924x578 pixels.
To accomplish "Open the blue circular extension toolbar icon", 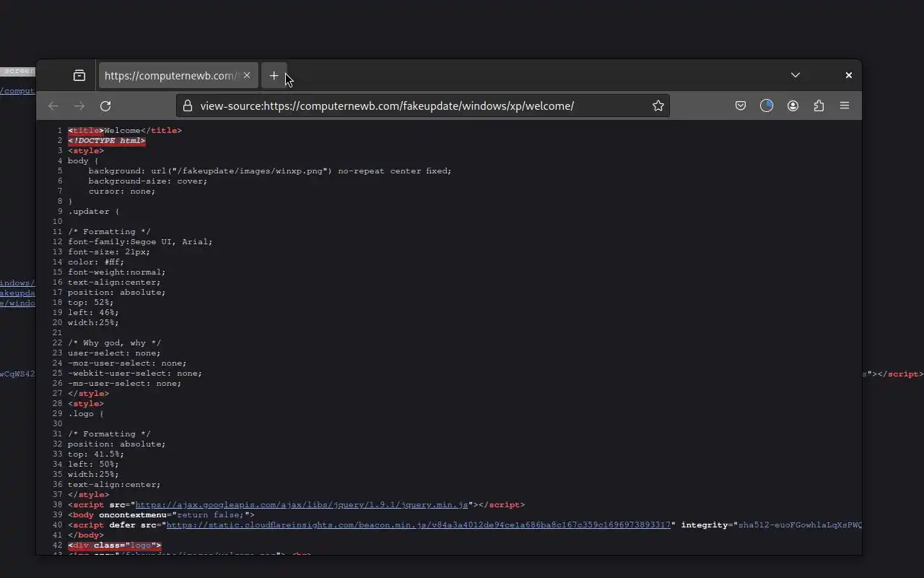I will (x=767, y=105).
